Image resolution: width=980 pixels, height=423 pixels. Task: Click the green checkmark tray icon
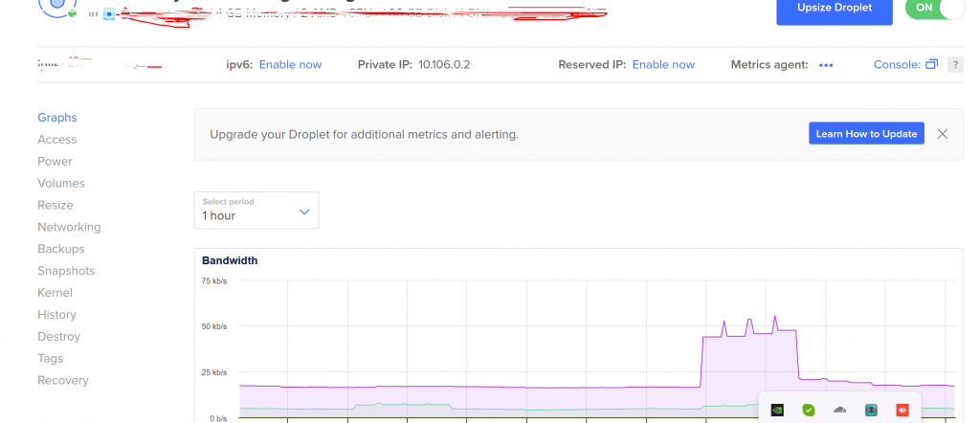809,410
